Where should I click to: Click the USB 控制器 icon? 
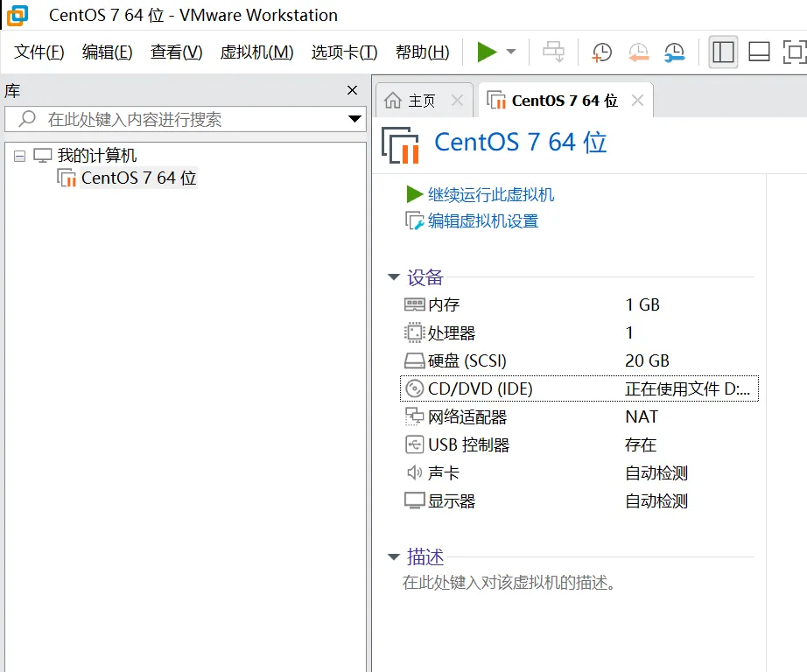point(414,444)
